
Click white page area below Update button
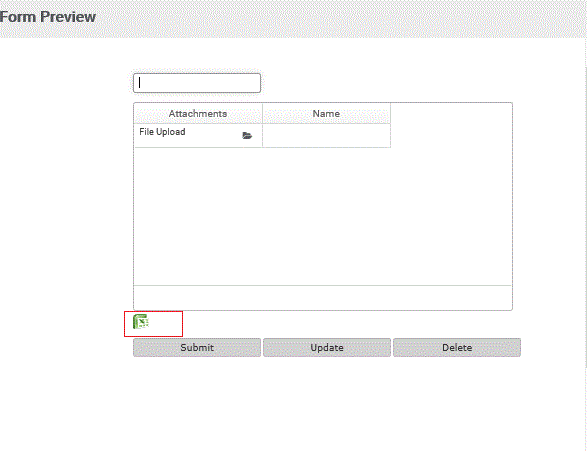[327, 400]
